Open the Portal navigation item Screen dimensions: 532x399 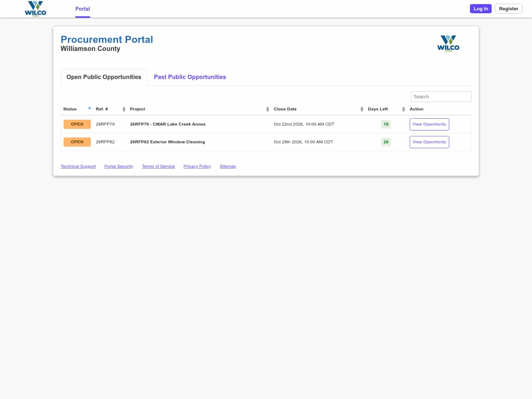83,9
